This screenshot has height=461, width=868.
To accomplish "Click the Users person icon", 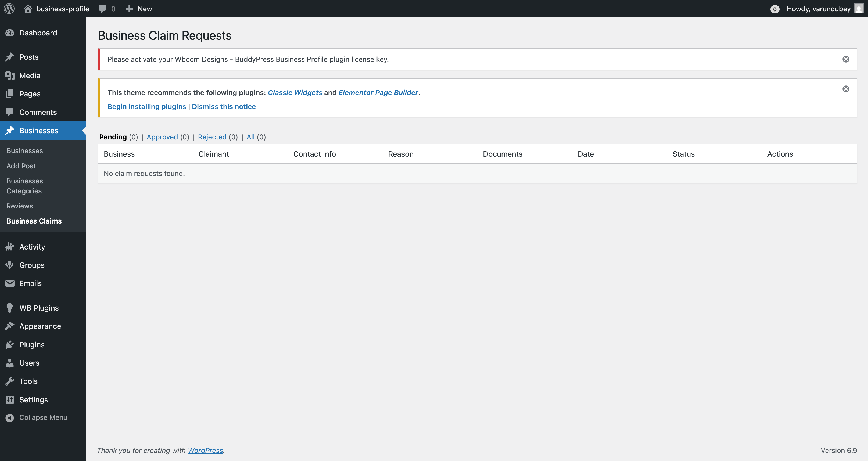I will [x=10, y=363].
